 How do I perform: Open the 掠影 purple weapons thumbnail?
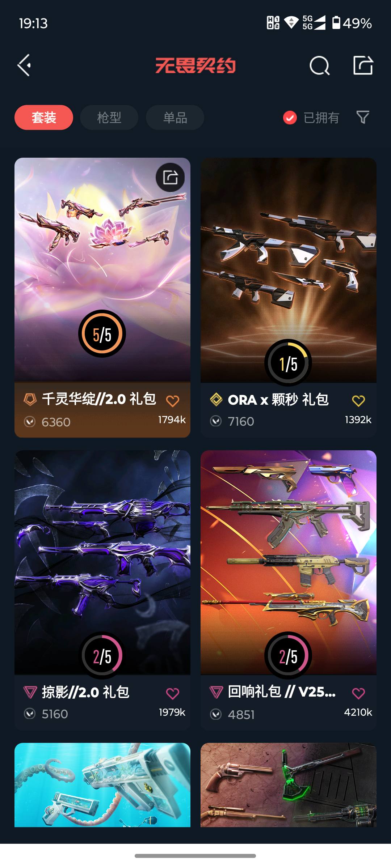[102, 562]
